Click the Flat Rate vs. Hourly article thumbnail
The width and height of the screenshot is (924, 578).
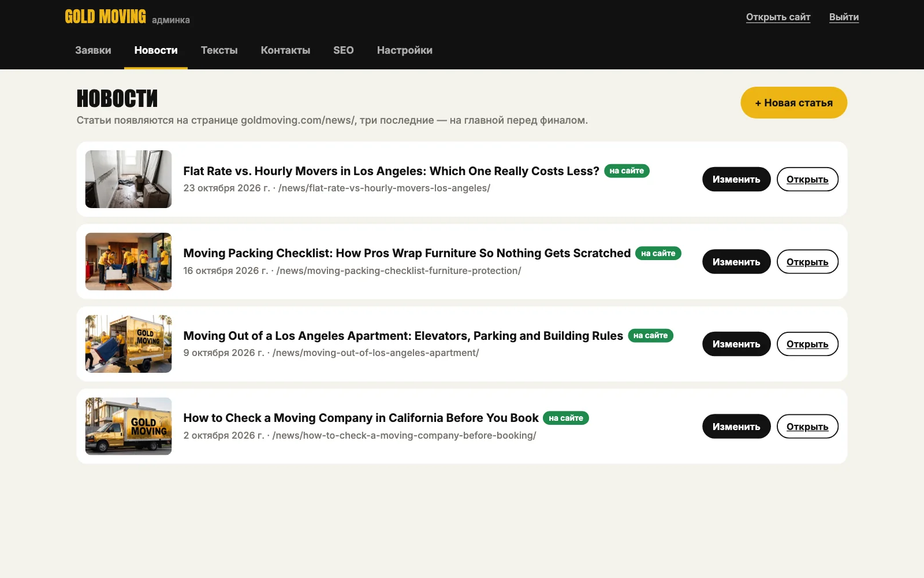coord(128,179)
